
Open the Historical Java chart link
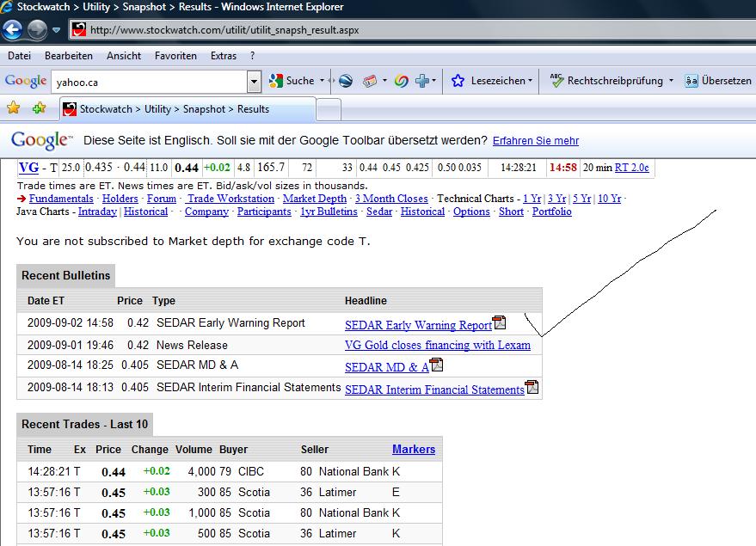tap(145, 212)
